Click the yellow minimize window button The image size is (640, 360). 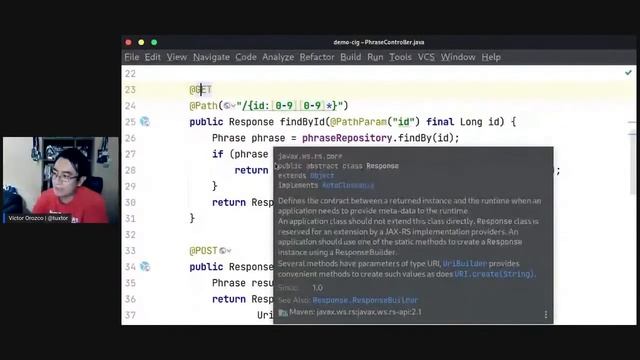click(141, 42)
